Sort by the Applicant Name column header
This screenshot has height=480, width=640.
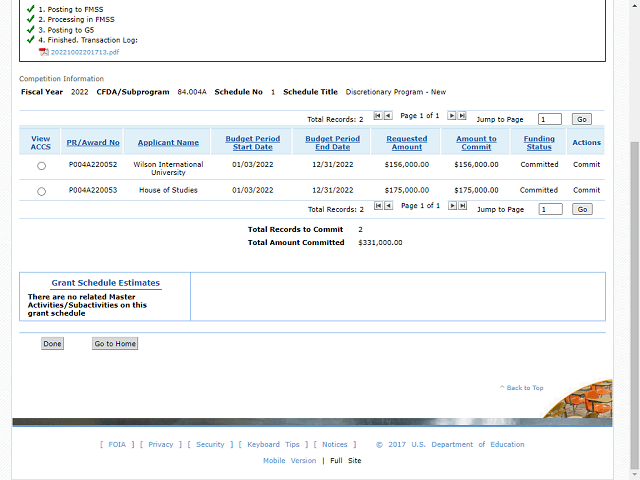click(x=168, y=143)
